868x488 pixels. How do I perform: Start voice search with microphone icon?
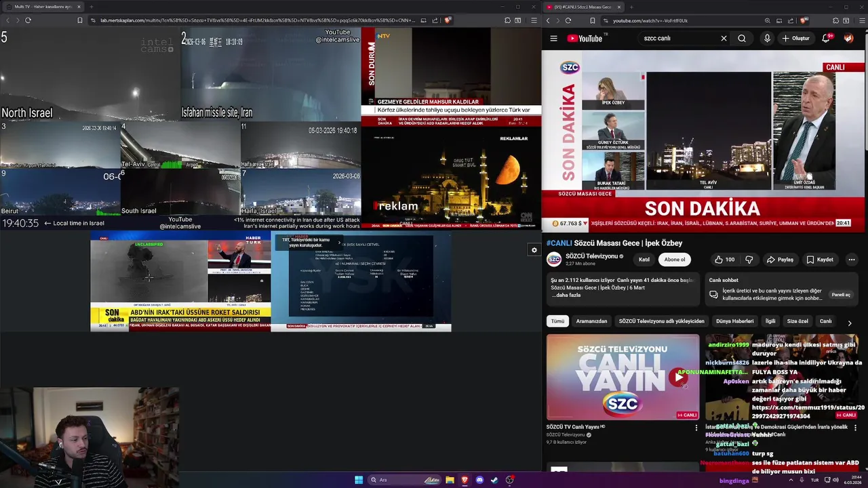pyautogui.click(x=767, y=39)
